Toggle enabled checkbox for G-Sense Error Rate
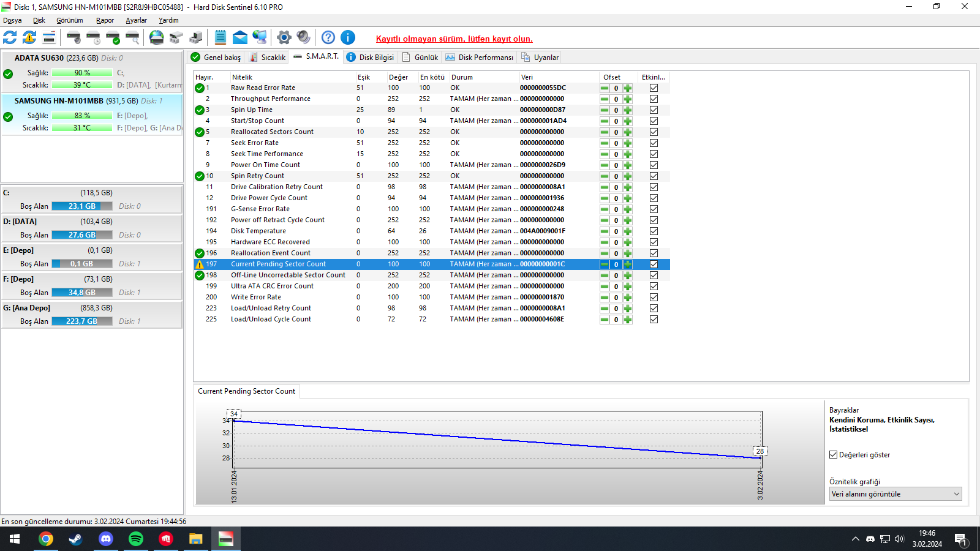980x551 pixels. pos(654,209)
